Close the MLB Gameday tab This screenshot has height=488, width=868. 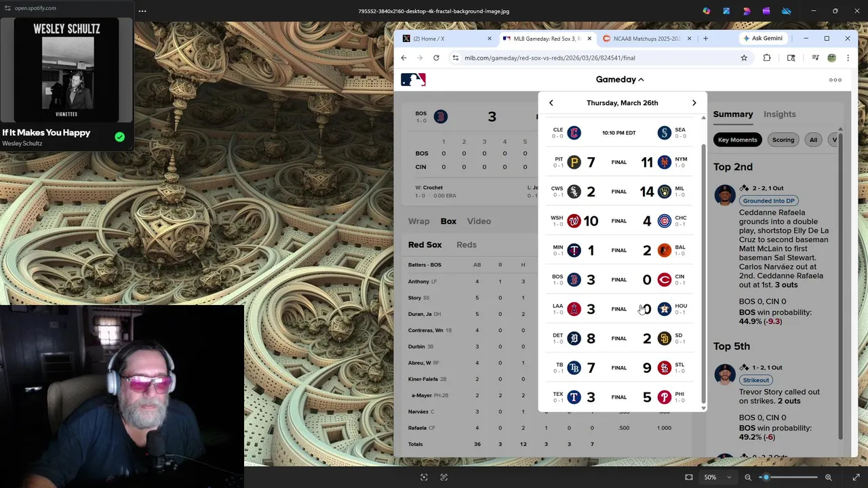(589, 39)
